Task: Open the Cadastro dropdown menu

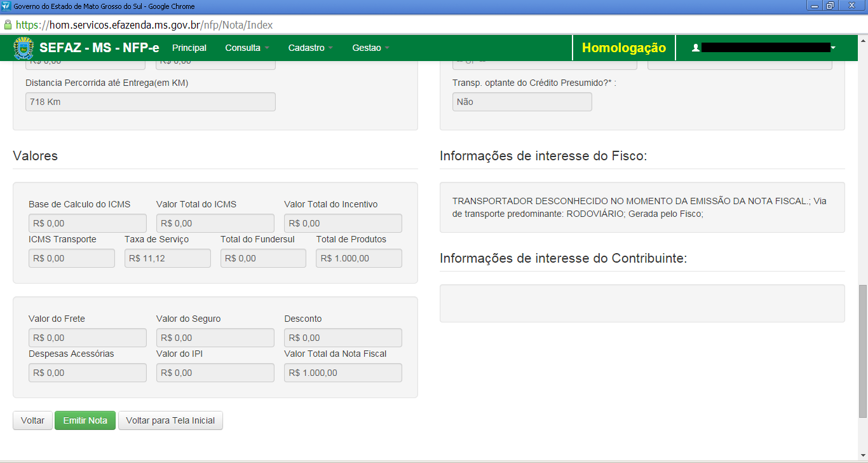Action: pos(311,48)
